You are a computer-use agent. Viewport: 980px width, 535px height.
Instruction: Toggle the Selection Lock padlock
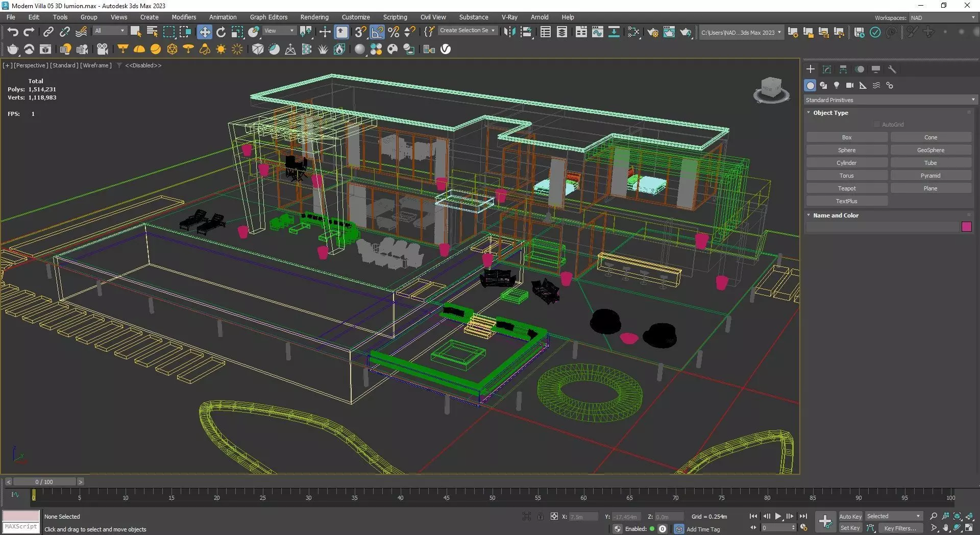point(541,517)
